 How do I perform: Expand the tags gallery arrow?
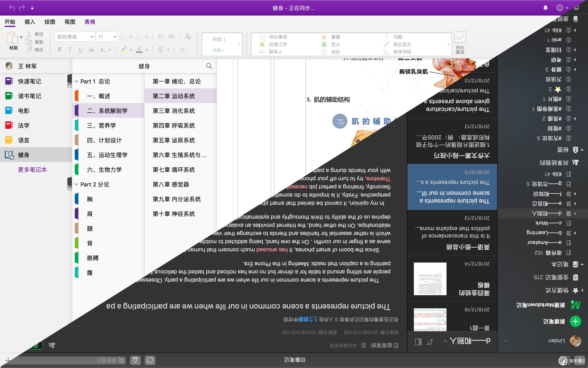pos(448,44)
